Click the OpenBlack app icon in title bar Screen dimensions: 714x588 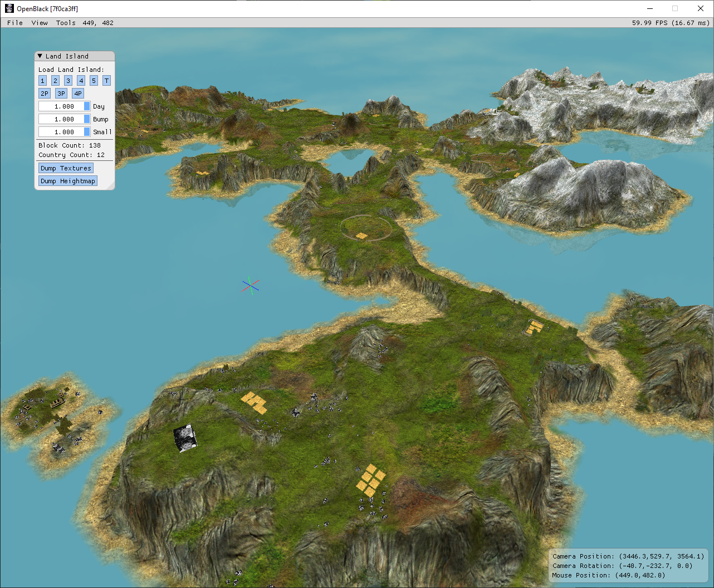(x=9, y=8)
